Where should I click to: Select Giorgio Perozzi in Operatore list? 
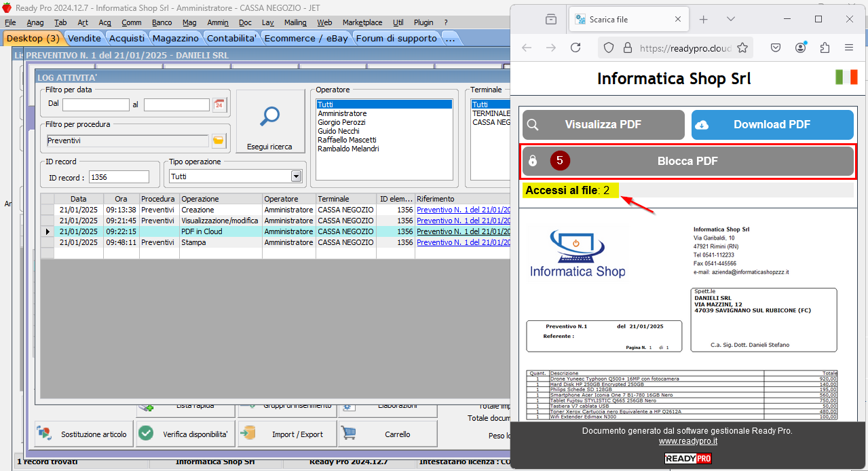(342, 122)
